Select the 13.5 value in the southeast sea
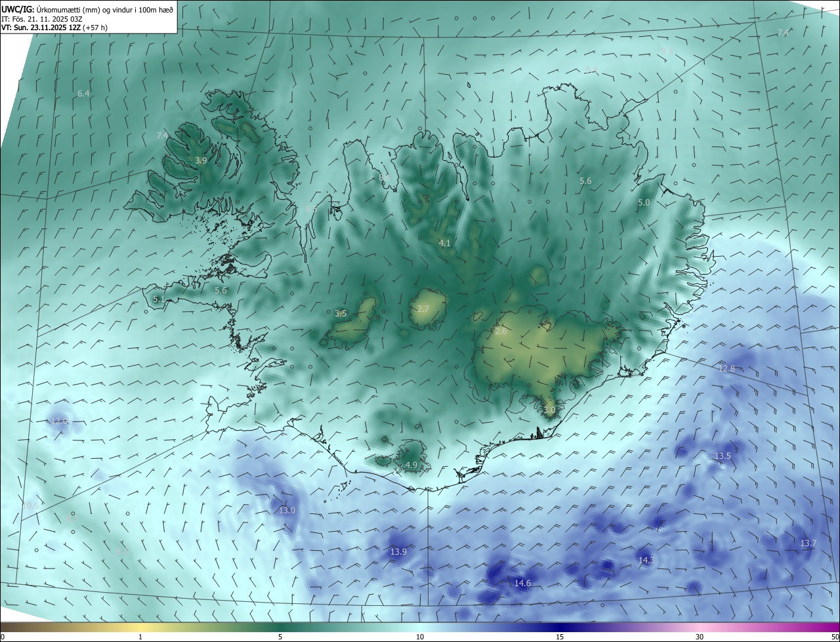This screenshot has width=840, height=642. [723, 456]
